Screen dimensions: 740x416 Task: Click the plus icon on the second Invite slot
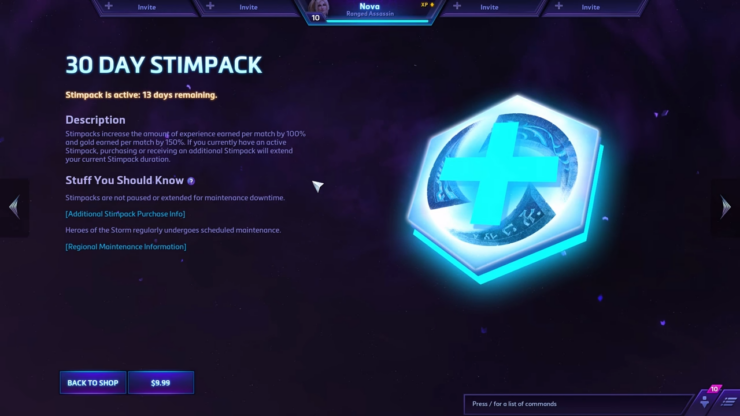tap(210, 6)
